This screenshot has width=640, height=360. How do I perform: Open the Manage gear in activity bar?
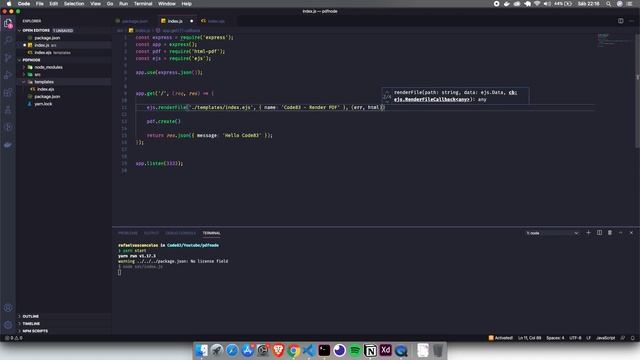click(x=8, y=325)
